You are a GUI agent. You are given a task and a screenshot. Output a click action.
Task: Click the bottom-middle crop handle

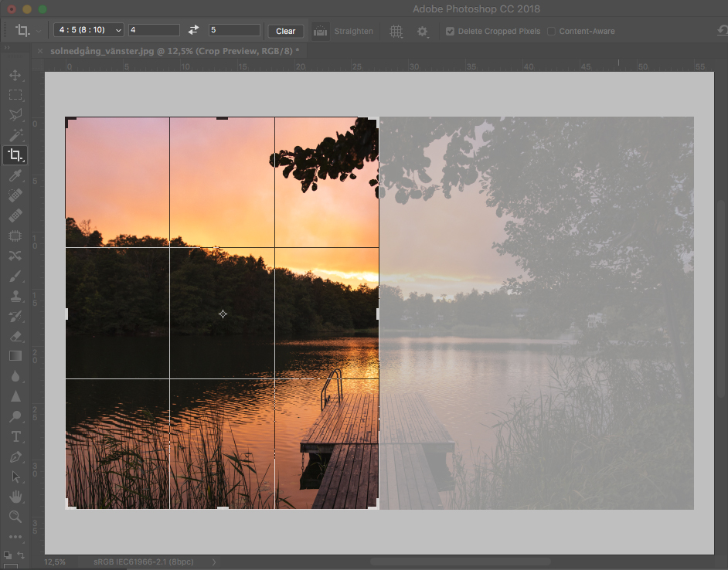click(x=223, y=507)
